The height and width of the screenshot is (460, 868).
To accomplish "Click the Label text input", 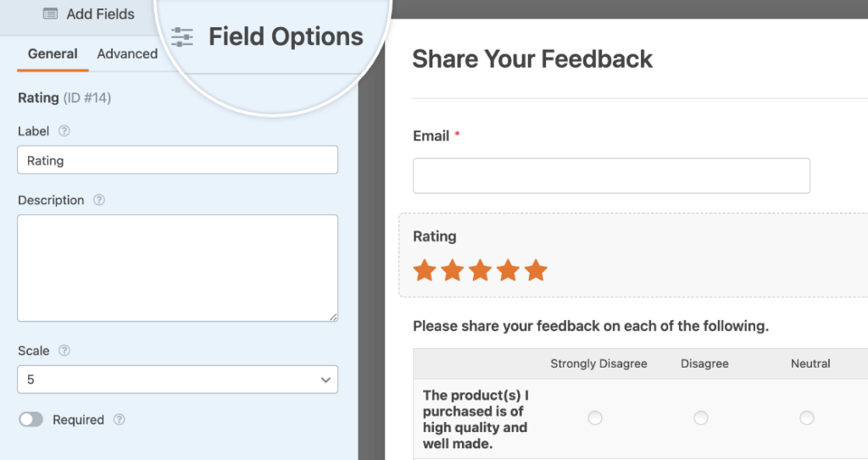I will point(178,160).
